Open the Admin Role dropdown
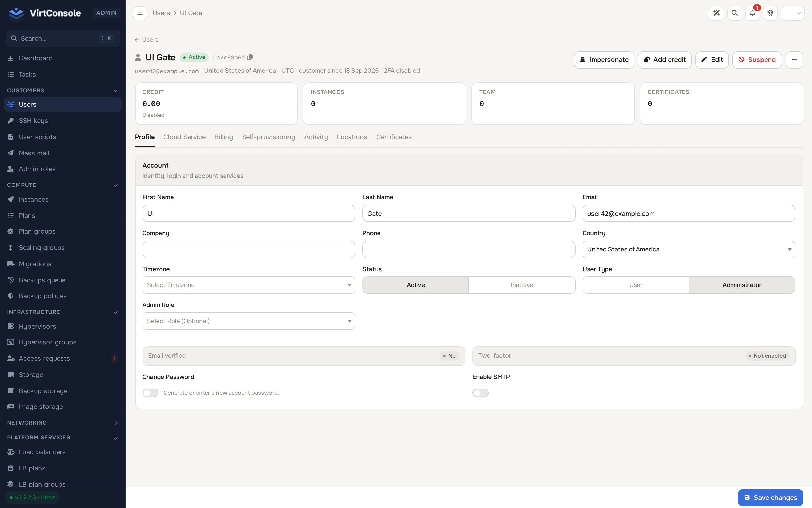Viewport: 812px width, 508px height. [x=249, y=321]
